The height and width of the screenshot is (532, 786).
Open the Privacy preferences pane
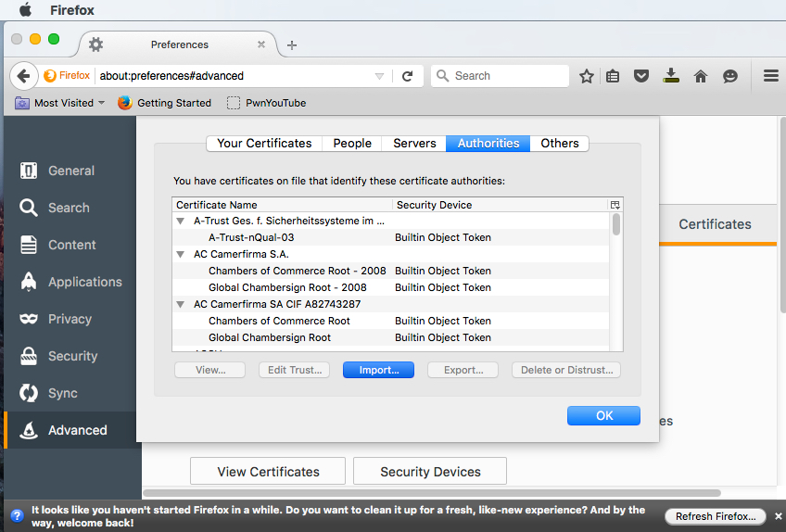click(70, 319)
